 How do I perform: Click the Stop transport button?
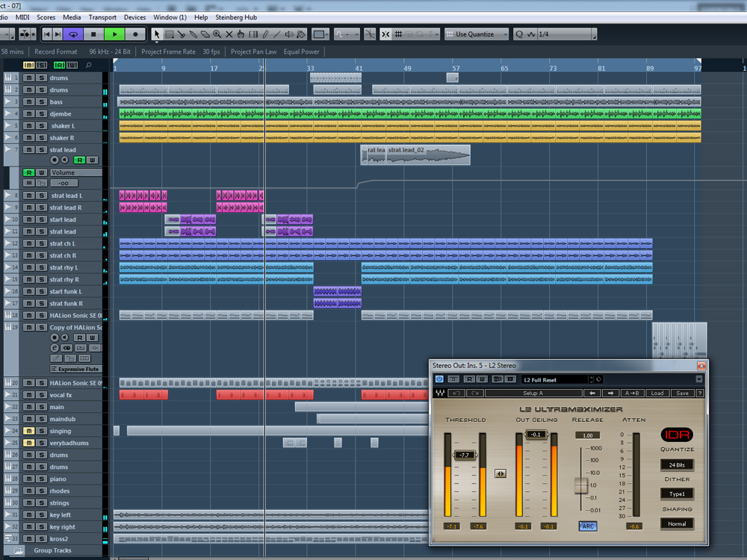point(93,34)
